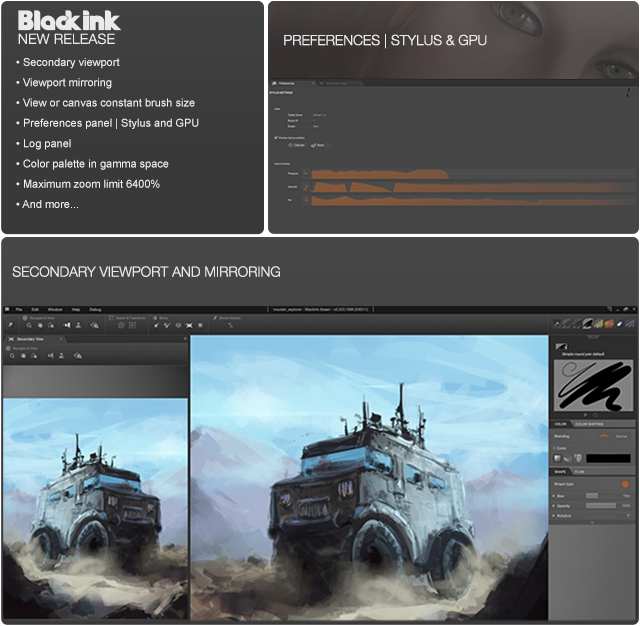Screen dimensions: 640x626
Task: Select the eraser brush preset
Action: click(620, 324)
